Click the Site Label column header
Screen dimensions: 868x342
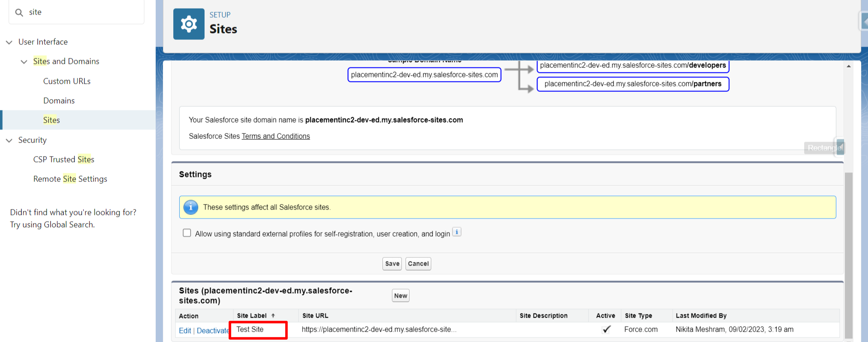coord(252,316)
